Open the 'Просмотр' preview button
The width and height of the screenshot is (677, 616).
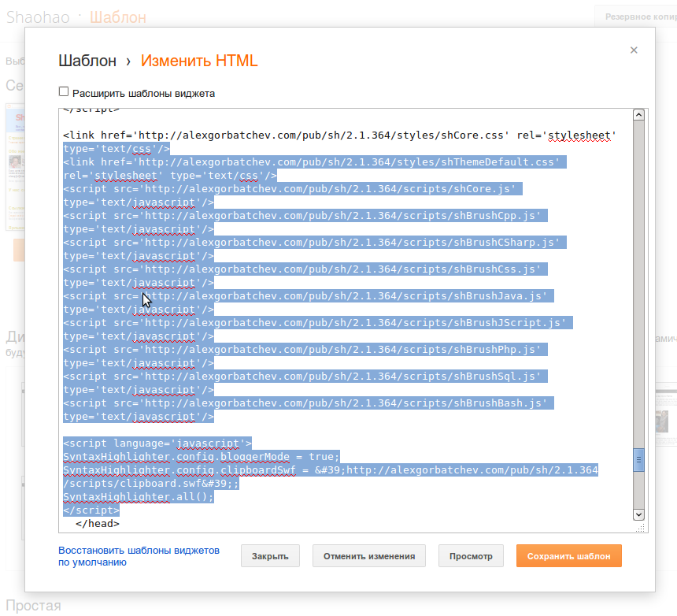(471, 556)
